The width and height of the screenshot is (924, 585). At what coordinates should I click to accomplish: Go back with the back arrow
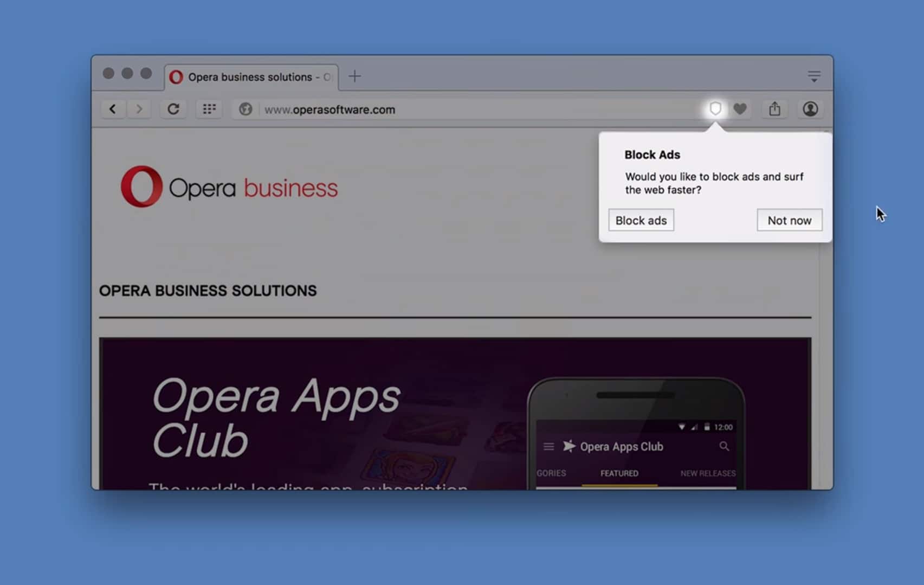click(x=113, y=109)
